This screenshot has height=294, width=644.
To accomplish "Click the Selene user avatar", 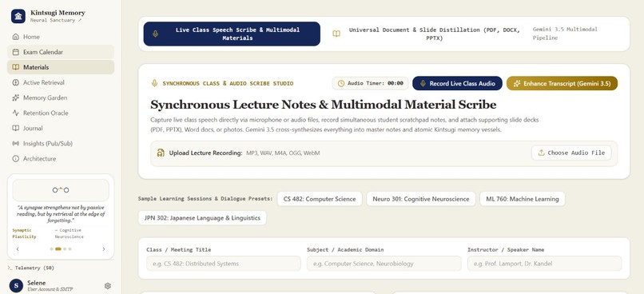I will (x=16, y=285).
